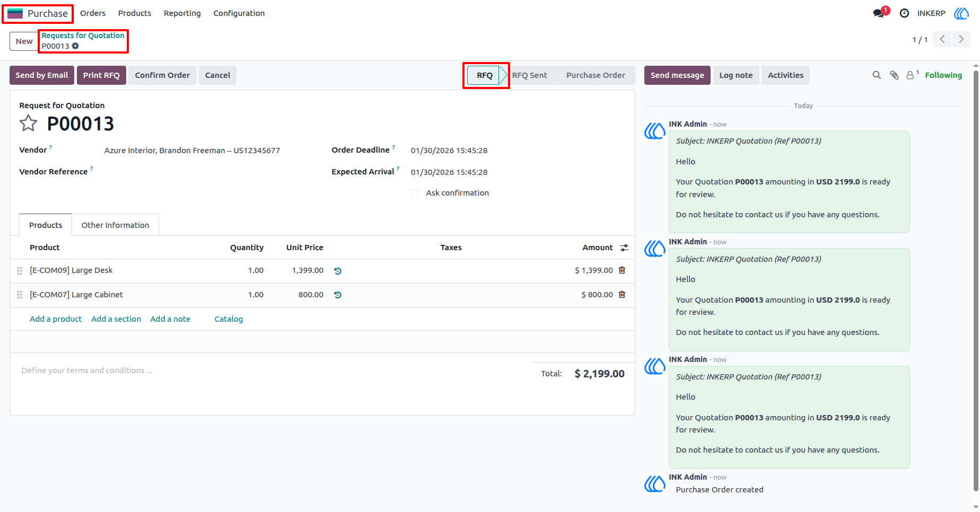Go back to Requests for Quotation
980x512 pixels.
tap(83, 36)
